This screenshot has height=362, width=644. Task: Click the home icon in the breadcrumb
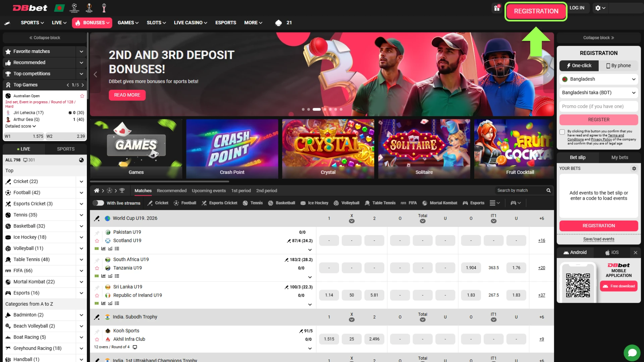[x=97, y=191]
